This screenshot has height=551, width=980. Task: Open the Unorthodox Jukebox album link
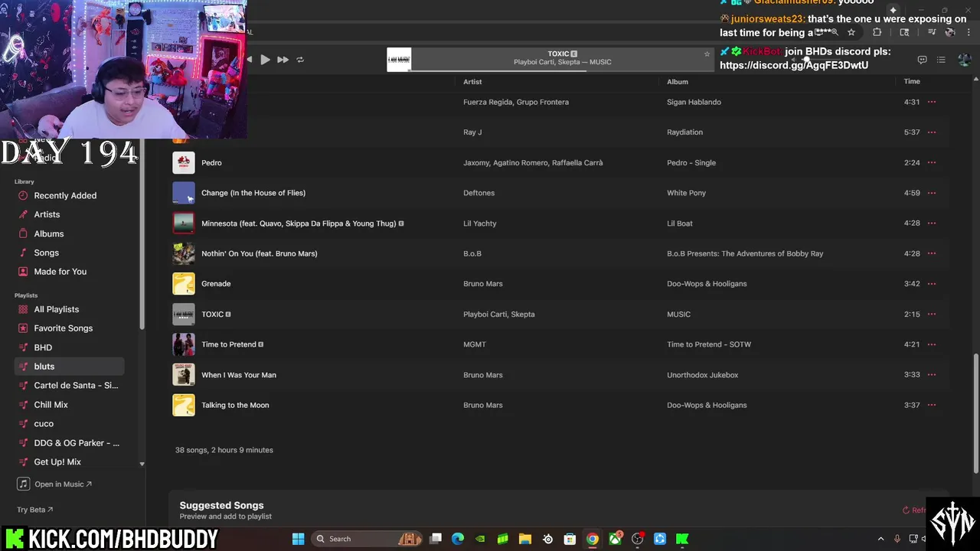tap(702, 375)
